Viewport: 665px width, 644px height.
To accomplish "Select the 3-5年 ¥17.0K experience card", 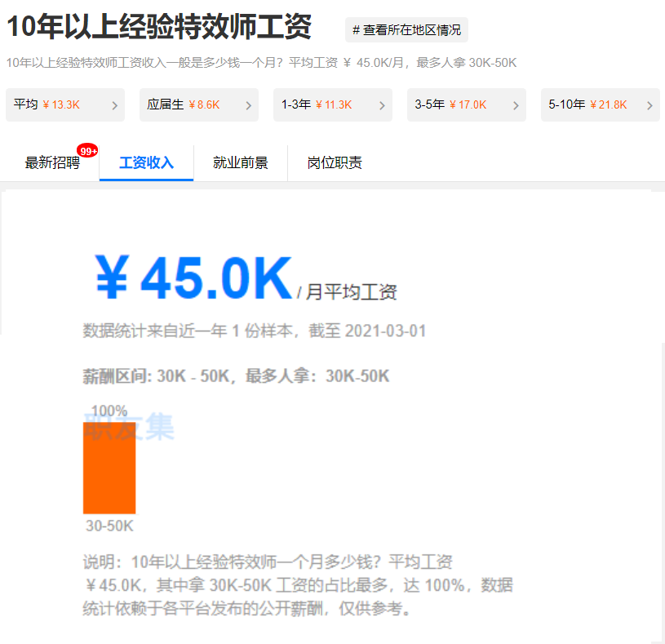I will click(x=467, y=104).
